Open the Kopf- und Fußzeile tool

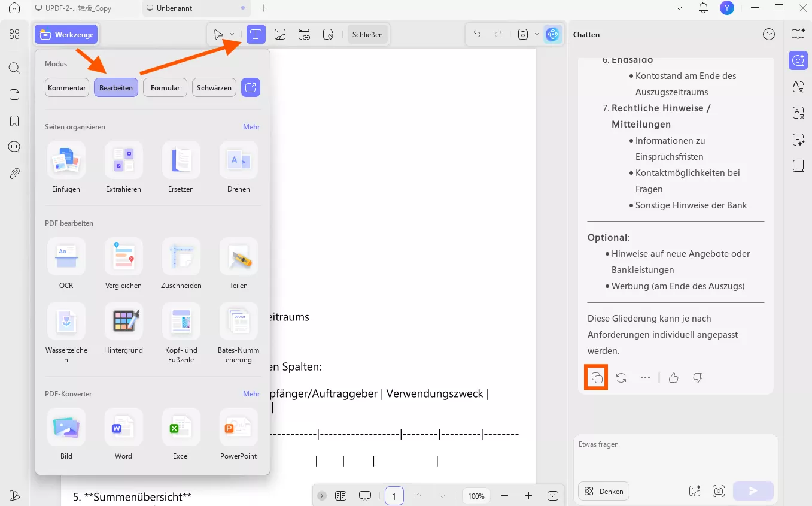181,334
